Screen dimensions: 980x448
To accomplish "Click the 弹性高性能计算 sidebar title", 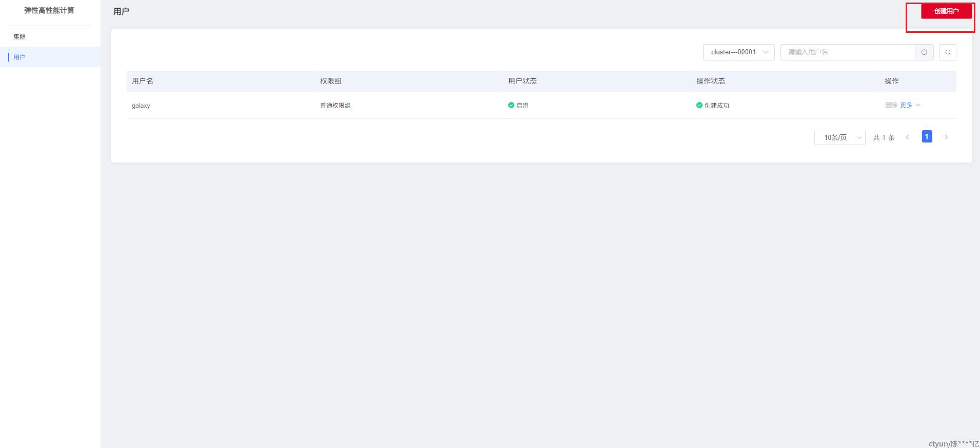I will 49,10.
